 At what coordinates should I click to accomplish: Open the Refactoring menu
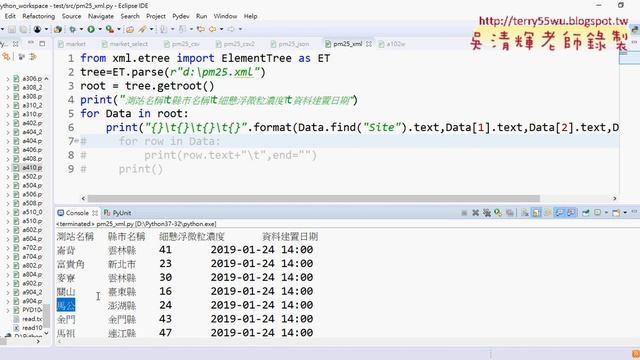tap(38, 16)
